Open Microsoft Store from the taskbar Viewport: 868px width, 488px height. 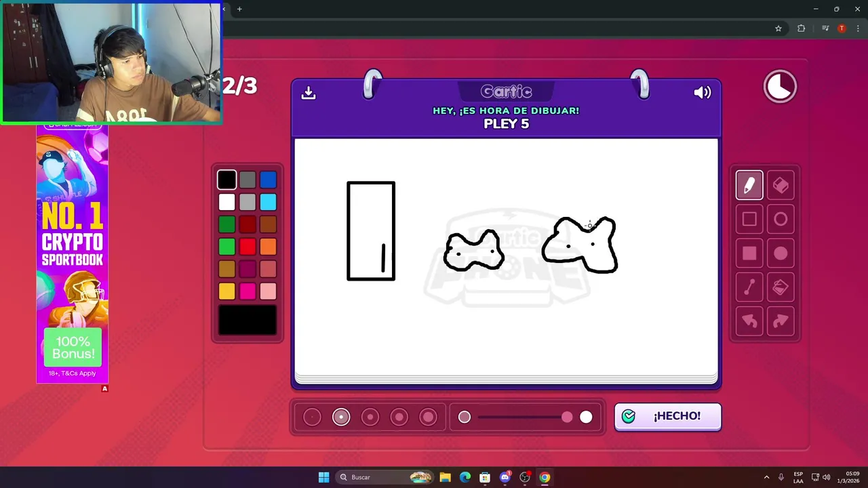(485, 477)
